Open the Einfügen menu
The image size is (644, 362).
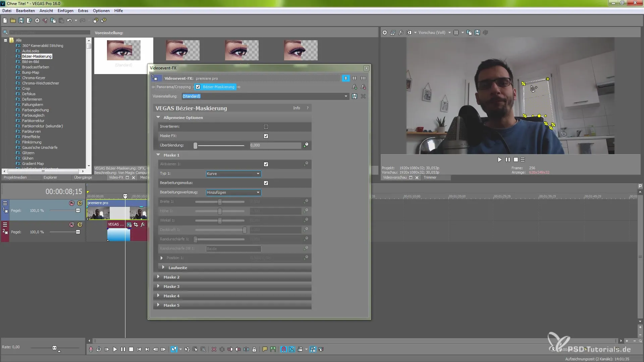click(x=65, y=11)
